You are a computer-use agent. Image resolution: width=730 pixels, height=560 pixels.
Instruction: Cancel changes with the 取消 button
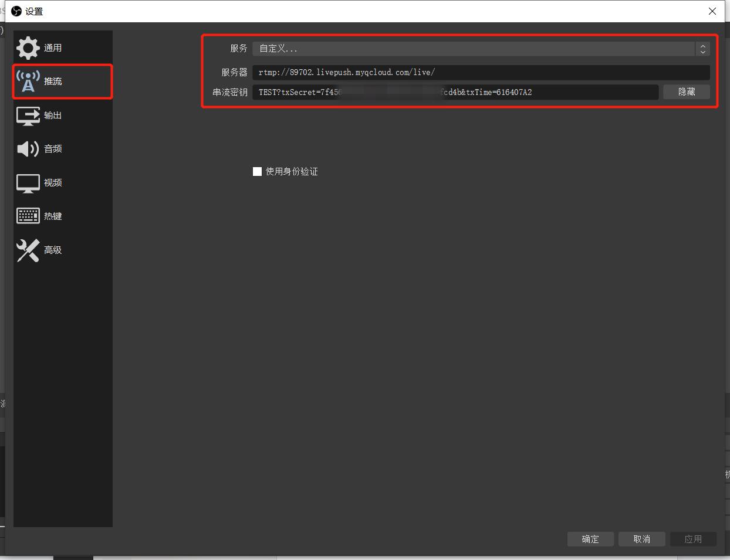point(642,539)
